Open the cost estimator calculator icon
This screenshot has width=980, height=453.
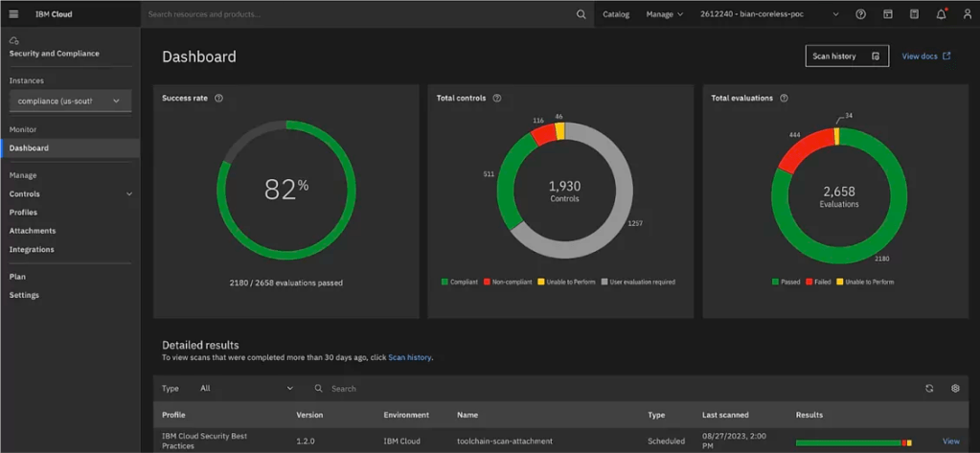[914, 14]
